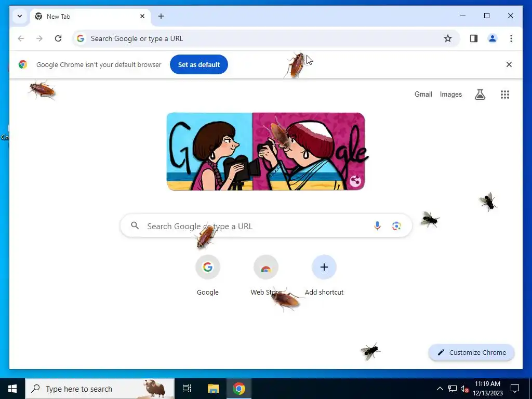Select the New Tab tab

90,16
